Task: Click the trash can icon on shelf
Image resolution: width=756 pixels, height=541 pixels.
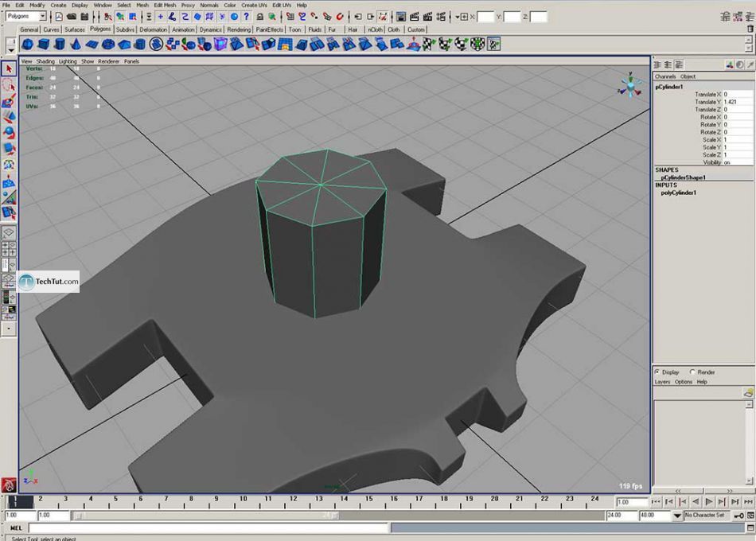Action: tap(750, 29)
